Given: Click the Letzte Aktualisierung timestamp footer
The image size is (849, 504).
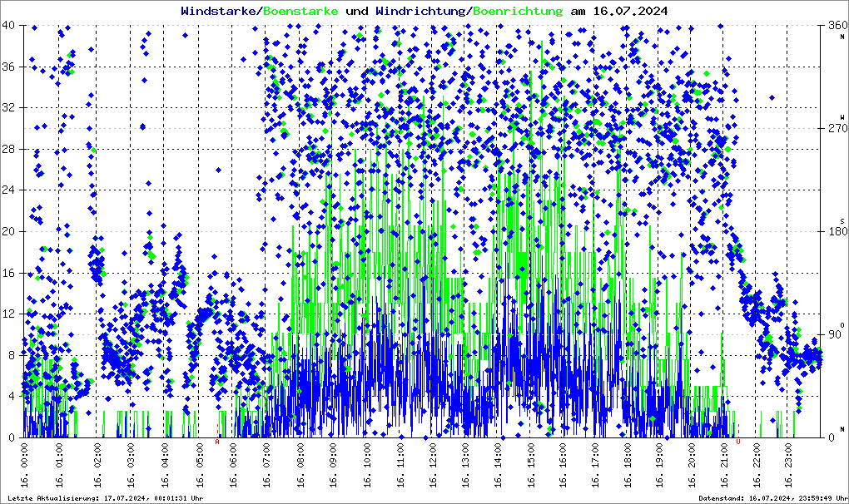Looking at the screenshot, I should (x=105, y=498).
